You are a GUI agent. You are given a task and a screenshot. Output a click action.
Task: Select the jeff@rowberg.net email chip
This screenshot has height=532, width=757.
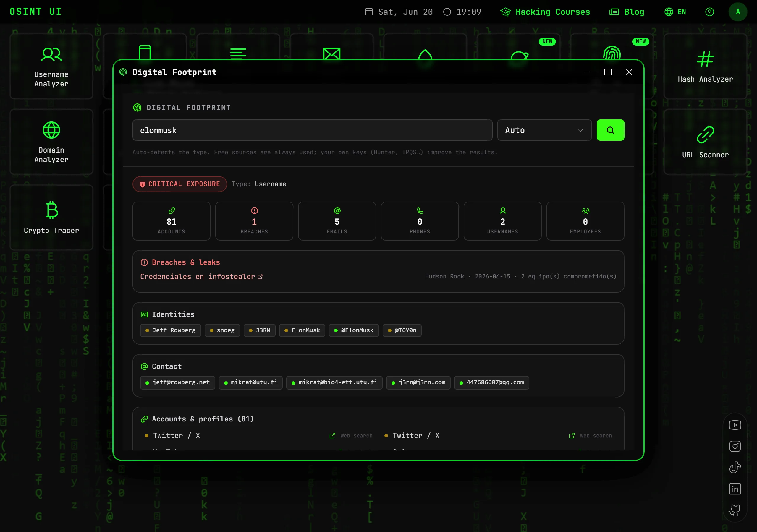(x=177, y=382)
